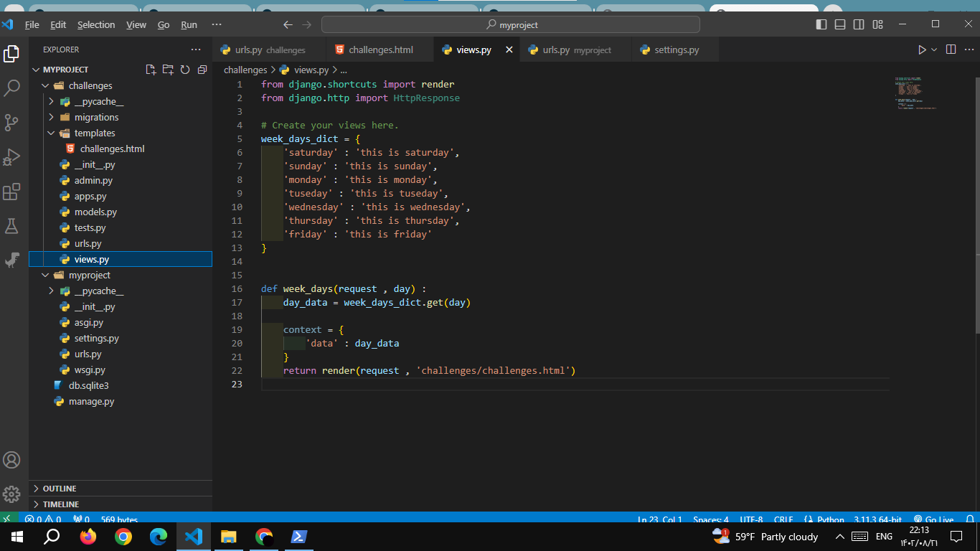Click New File icon in Explorer header
Screen dimensions: 980x551
point(151,70)
